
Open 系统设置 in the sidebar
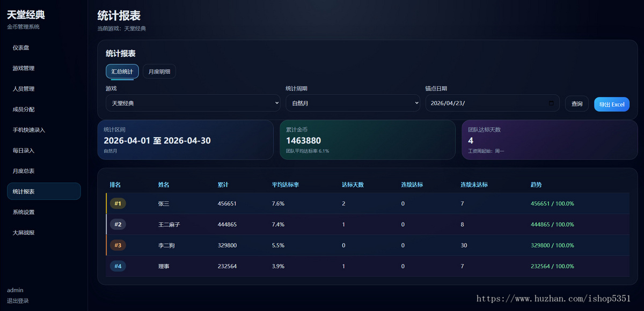(44, 212)
